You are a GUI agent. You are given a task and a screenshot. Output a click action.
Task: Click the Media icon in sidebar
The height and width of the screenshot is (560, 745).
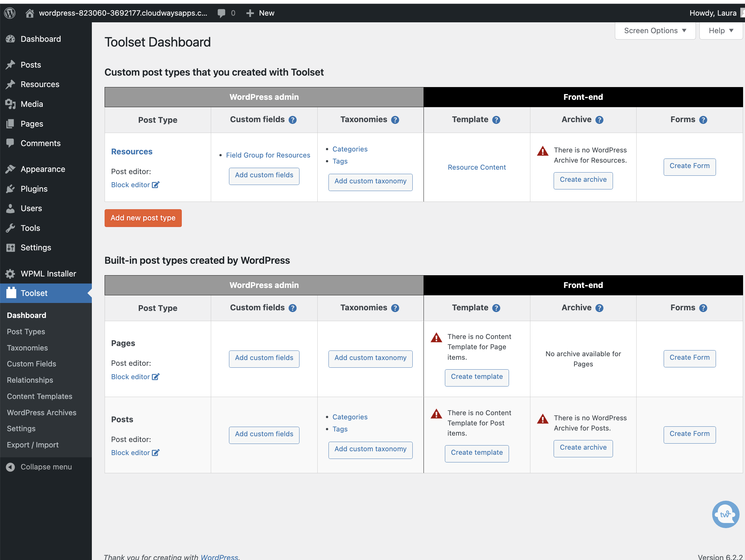click(11, 104)
